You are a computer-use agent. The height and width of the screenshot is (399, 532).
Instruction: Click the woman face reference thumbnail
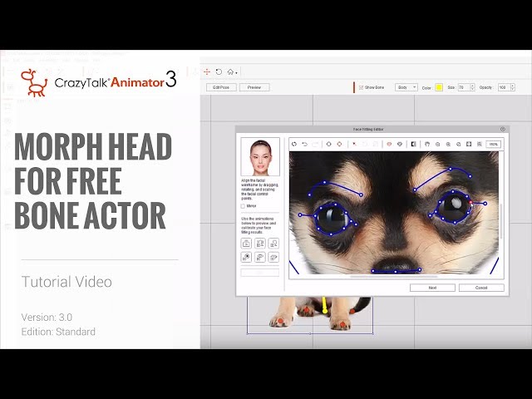pyautogui.click(x=260, y=157)
